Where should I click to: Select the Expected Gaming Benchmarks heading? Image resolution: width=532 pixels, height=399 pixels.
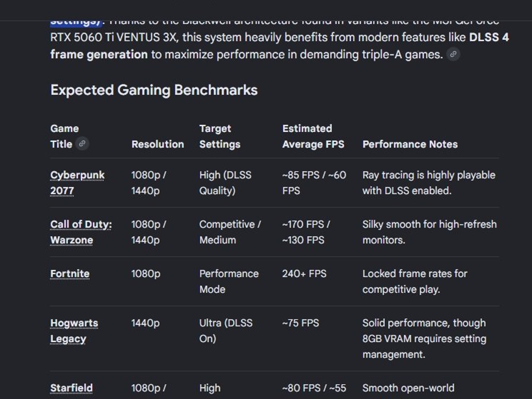tap(154, 90)
